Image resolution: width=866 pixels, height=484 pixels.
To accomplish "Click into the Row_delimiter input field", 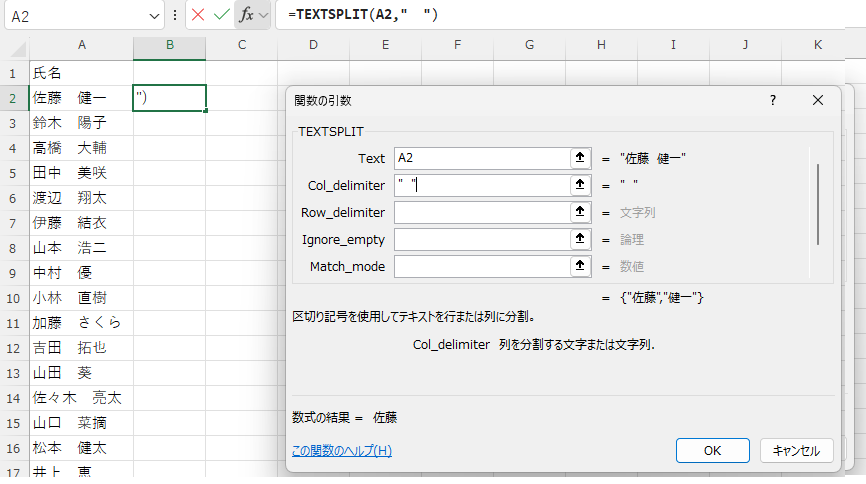I will coord(480,213).
